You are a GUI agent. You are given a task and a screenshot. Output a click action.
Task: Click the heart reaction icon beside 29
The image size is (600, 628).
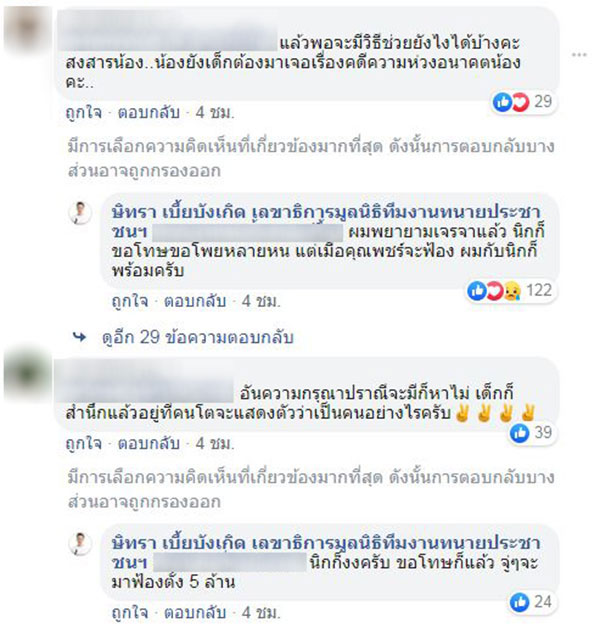[x=520, y=102]
